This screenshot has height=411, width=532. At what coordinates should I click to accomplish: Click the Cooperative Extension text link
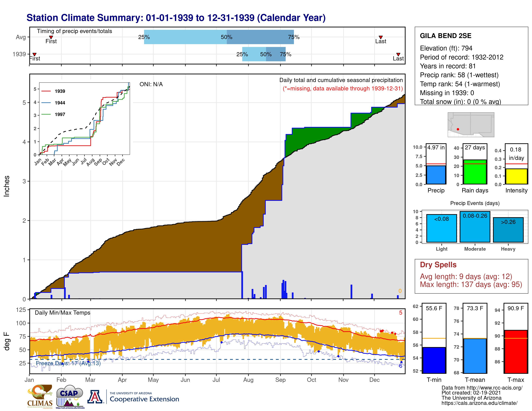pos(144,399)
